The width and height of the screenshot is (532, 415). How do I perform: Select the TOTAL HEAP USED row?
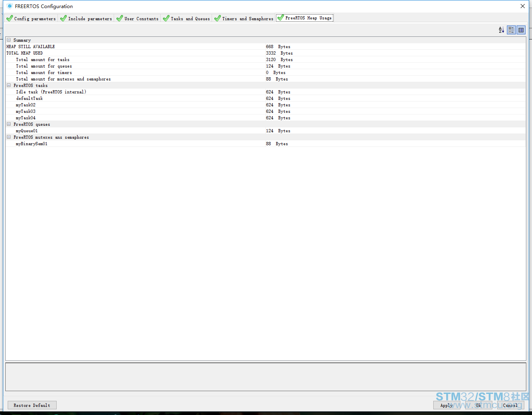[x=265, y=53]
